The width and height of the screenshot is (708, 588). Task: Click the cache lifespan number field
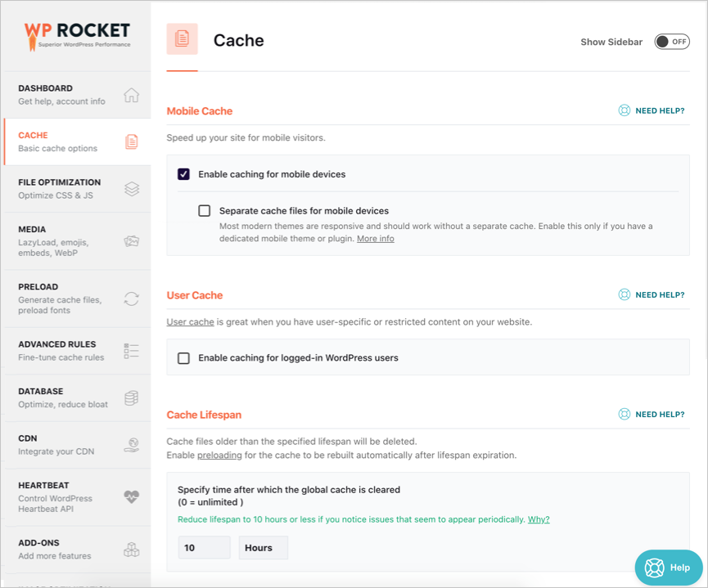tap(204, 548)
